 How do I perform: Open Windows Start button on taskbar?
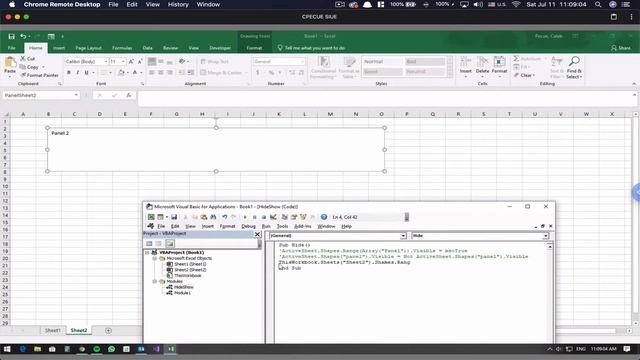[x=7, y=349]
